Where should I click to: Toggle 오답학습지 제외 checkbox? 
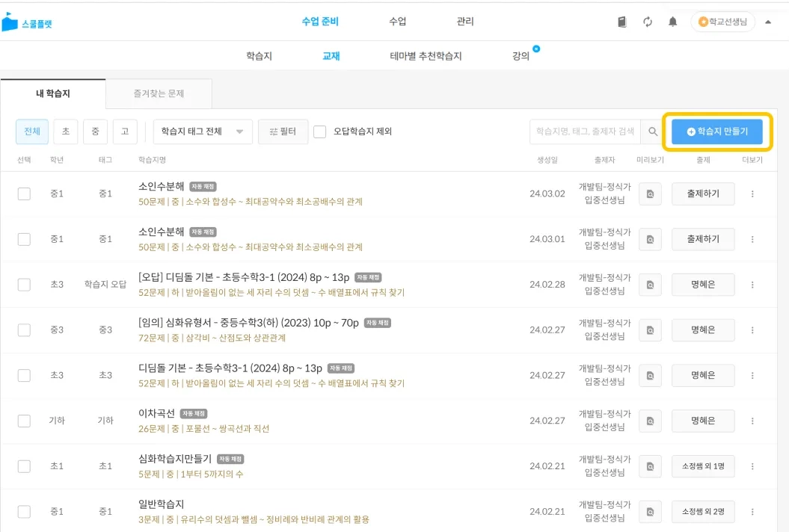click(319, 132)
